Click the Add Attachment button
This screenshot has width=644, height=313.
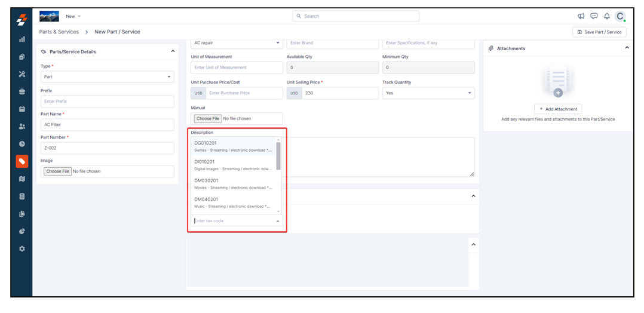point(558,109)
